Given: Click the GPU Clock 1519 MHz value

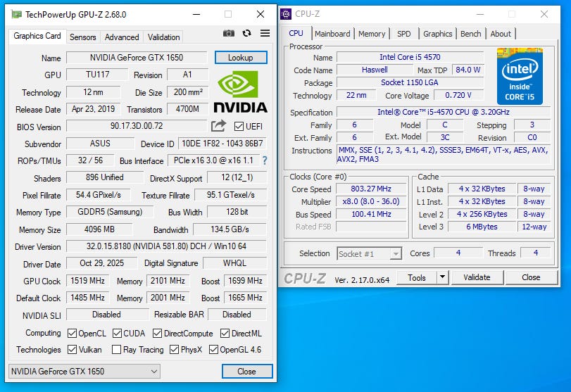Looking at the screenshot, I should pyautogui.click(x=87, y=281).
